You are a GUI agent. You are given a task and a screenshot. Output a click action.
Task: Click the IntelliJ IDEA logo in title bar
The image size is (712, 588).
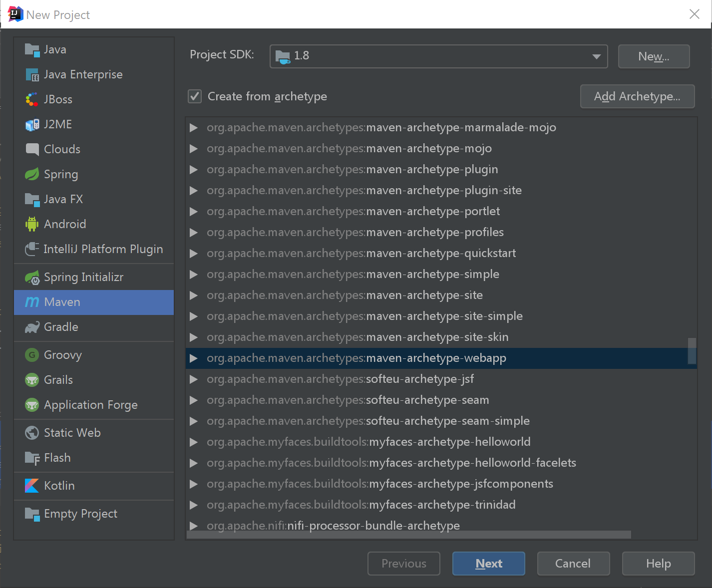click(15, 14)
